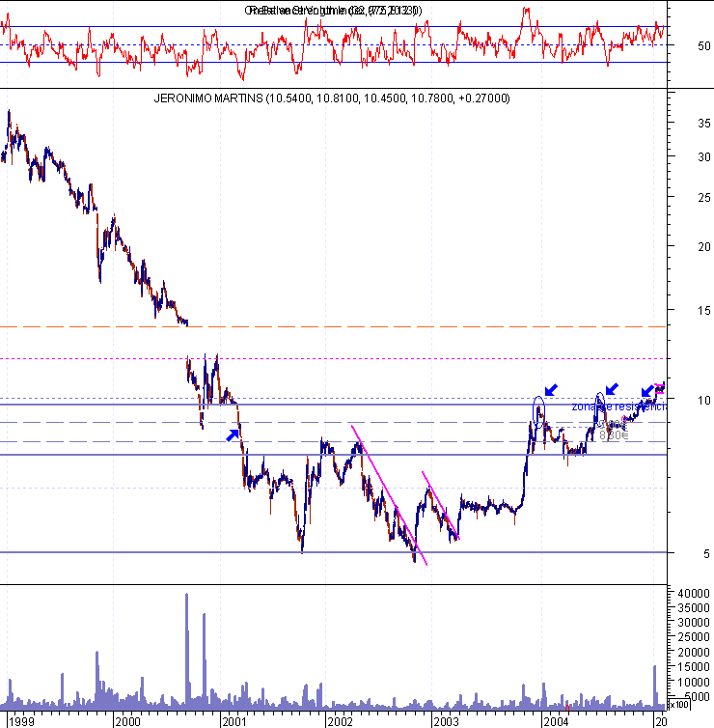This screenshot has width=714, height=728.
Task: Click the 8,80€ price annotation
Action: [x=614, y=435]
